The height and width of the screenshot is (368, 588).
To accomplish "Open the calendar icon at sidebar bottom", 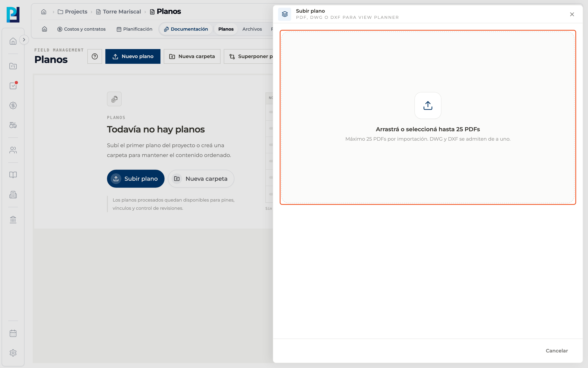I will 13,333.
